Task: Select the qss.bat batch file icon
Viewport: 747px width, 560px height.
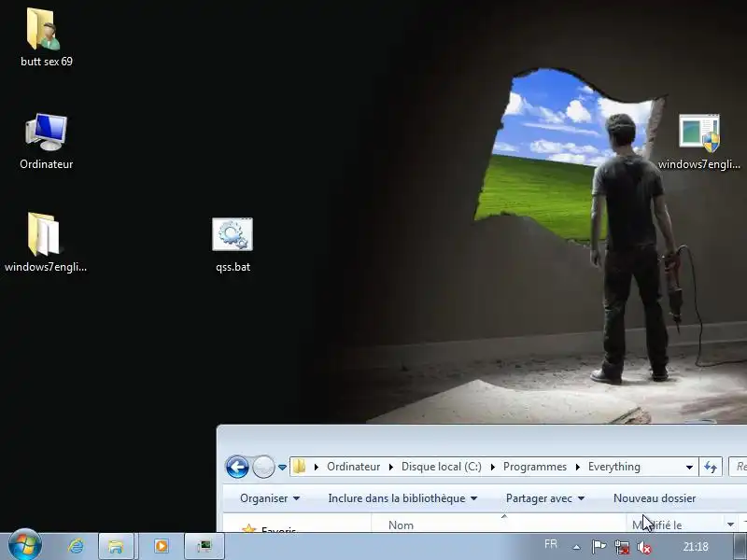Action: [233, 245]
